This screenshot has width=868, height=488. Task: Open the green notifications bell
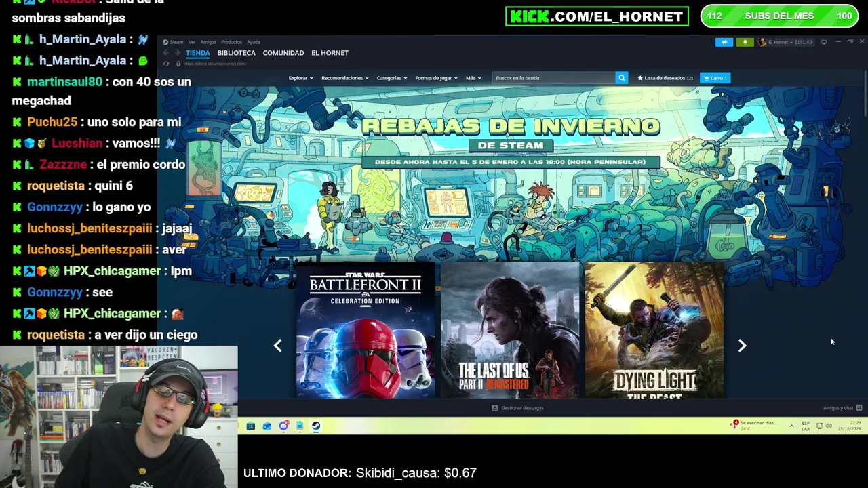745,42
